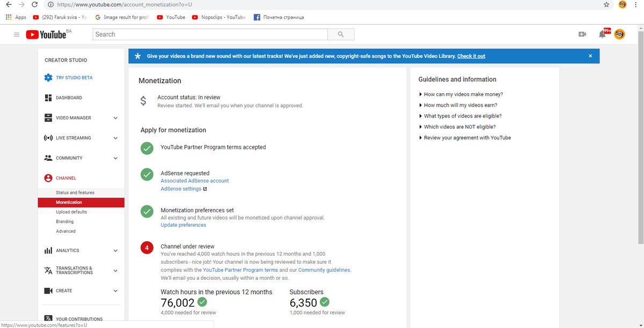This screenshot has width=644, height=328.
Task: Click the dollar sign account status icon
Action: (143, 101)
